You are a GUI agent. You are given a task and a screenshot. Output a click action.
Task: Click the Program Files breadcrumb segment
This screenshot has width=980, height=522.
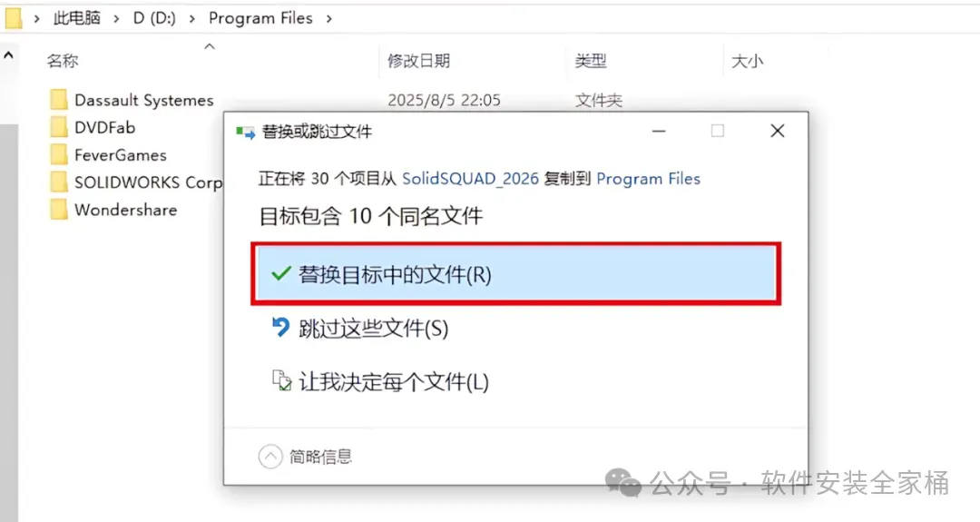coord(260,18)
